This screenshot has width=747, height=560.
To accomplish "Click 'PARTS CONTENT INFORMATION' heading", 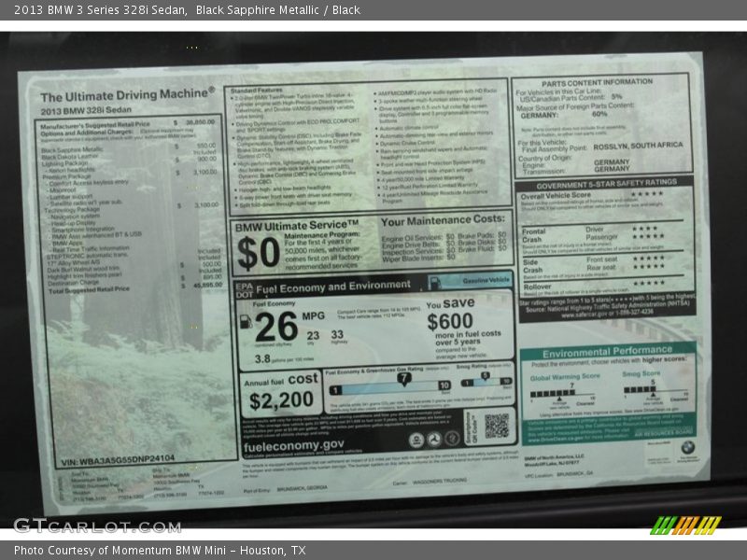I will point(597,82).
